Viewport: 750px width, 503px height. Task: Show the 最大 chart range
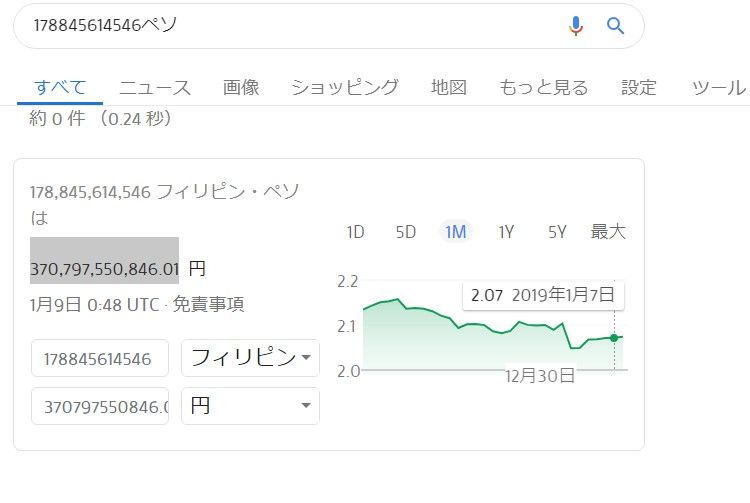(608, 232)
